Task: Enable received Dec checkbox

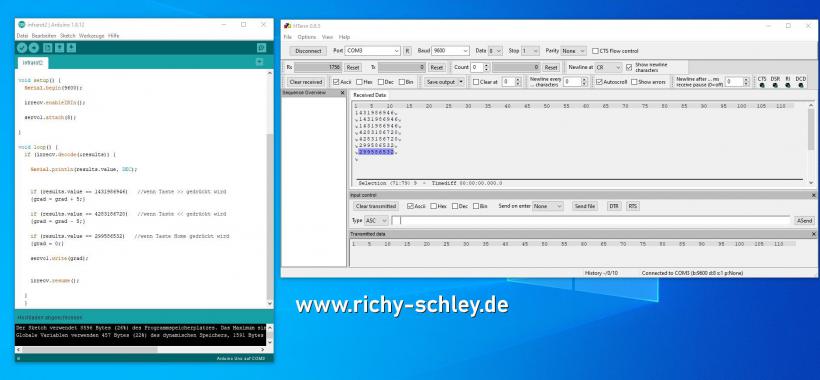Action: 381,82
